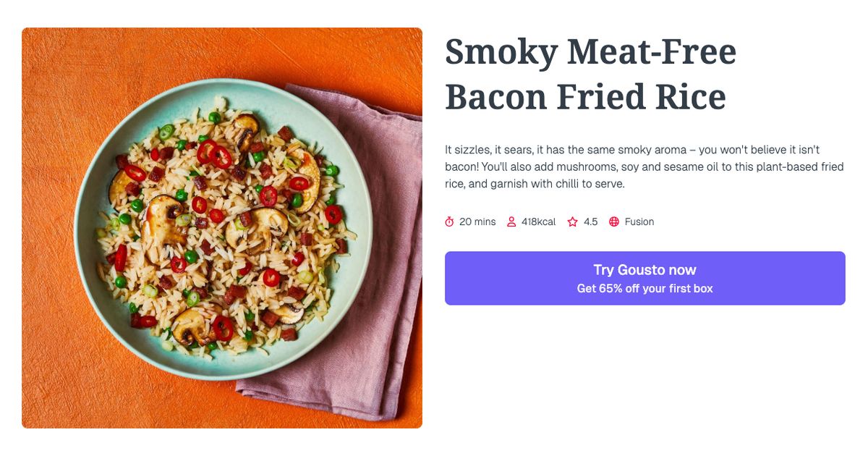Select the "4.5" rating value
This screenshot has height=456, width=868.
[x=589, y=221]
